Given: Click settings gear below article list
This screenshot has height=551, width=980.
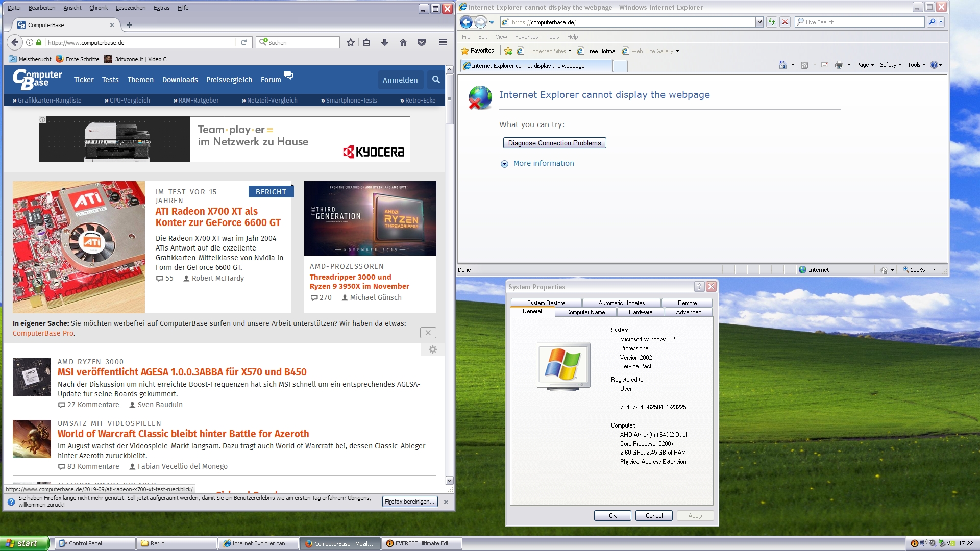Looking at the screenshot, I should (x=433, y=349).
